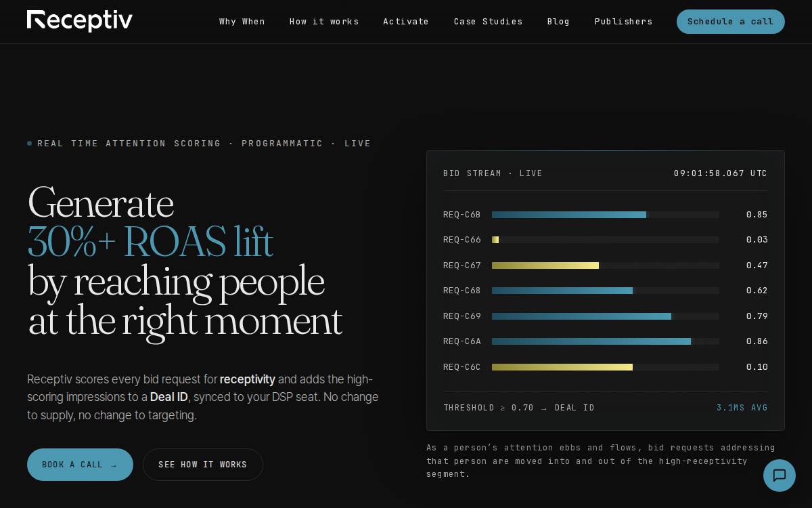Click the 0.62 score value

click(x=757, y=291)
